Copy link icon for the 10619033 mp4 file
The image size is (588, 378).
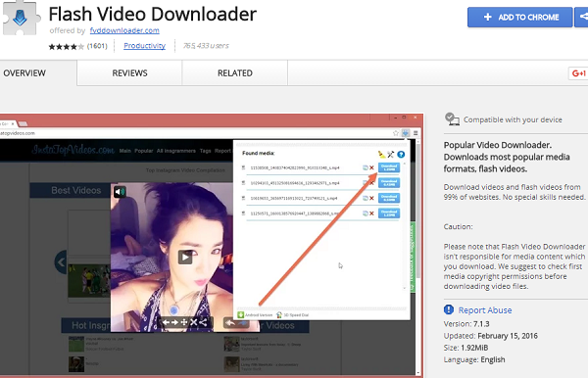tap(365, 198)
